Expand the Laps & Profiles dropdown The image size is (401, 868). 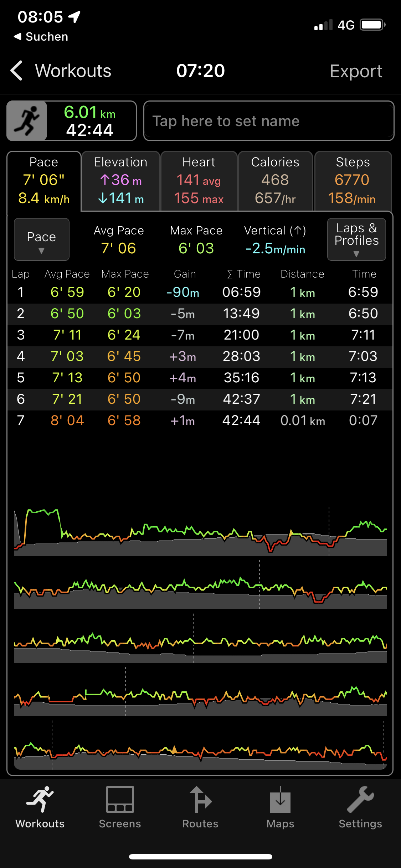coord(356,239)
